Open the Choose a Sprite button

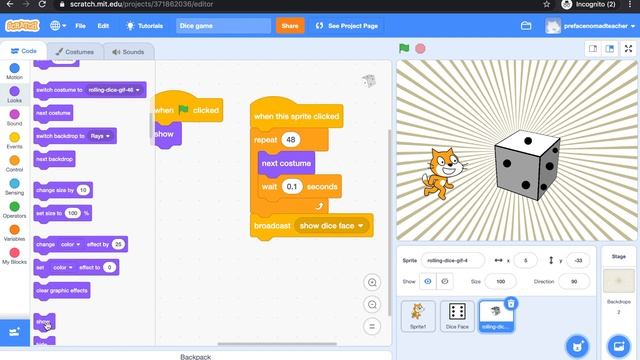pos(577,346)
